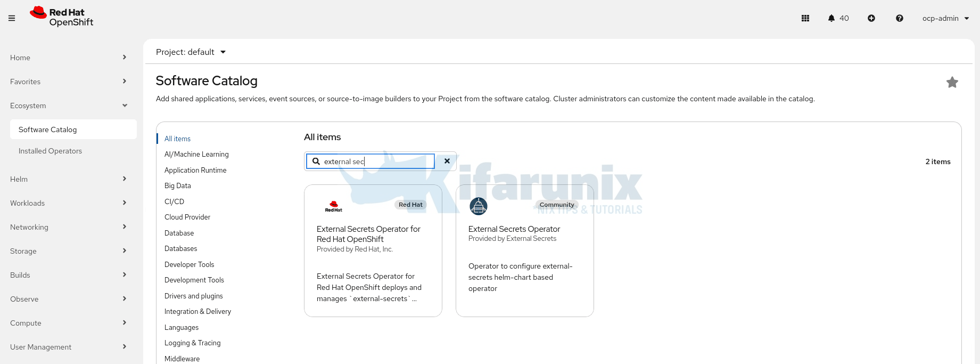The image size is (980, 364).
Task: Expand the User Management navigation section
Action: pos(68,347)
